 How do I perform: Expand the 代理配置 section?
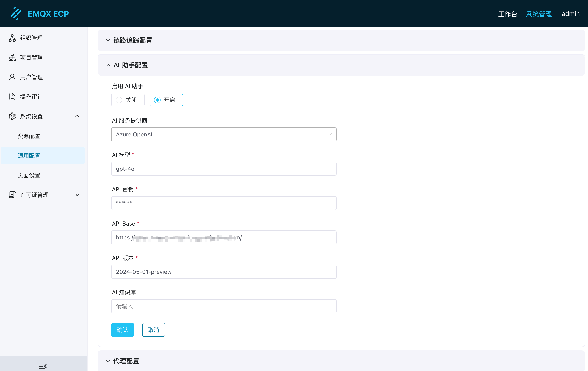point(108,361)
